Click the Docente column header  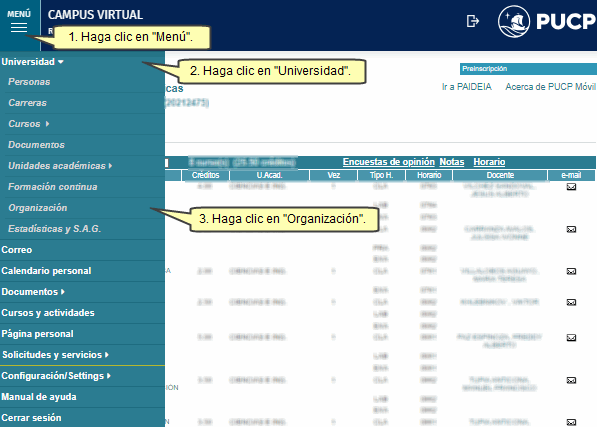tap(500, 175)
